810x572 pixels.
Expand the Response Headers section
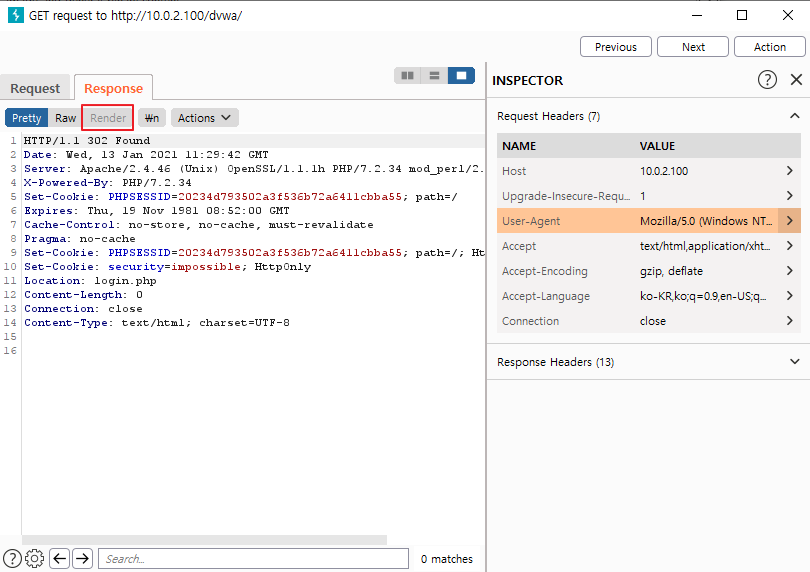(795, 362)
